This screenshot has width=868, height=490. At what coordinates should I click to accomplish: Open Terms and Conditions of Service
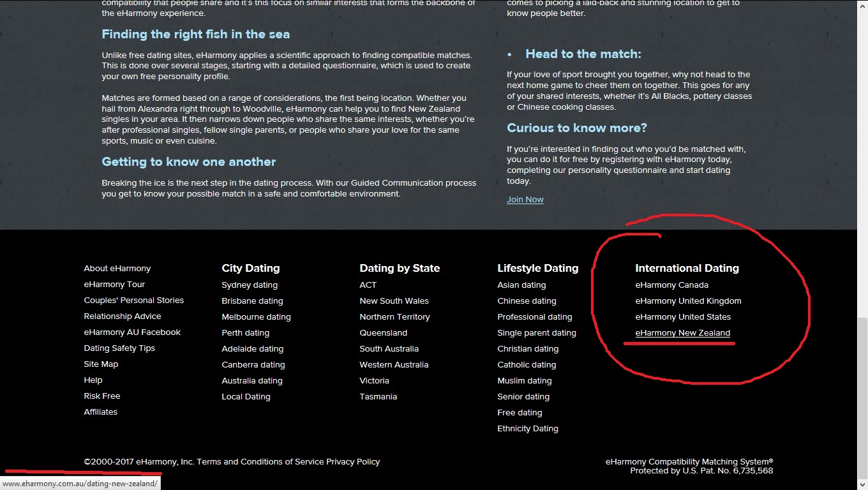click(260, 462)
